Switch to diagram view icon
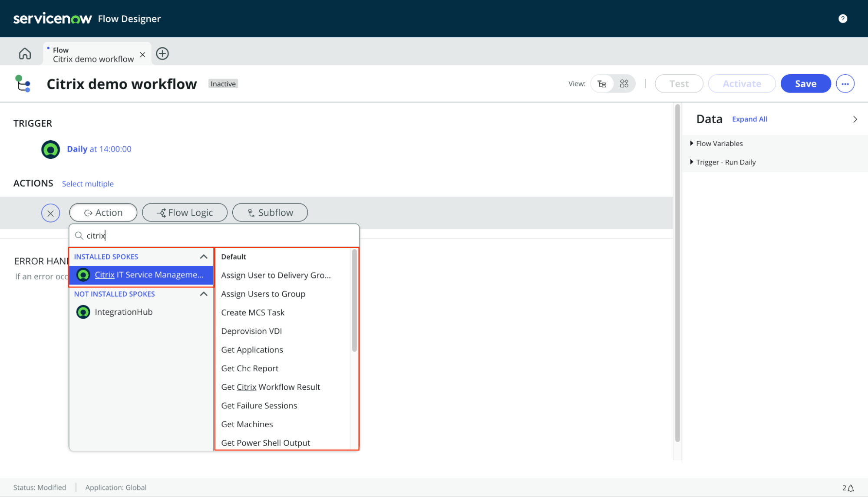This screenshot has height=497, width=868. [624, 83]
